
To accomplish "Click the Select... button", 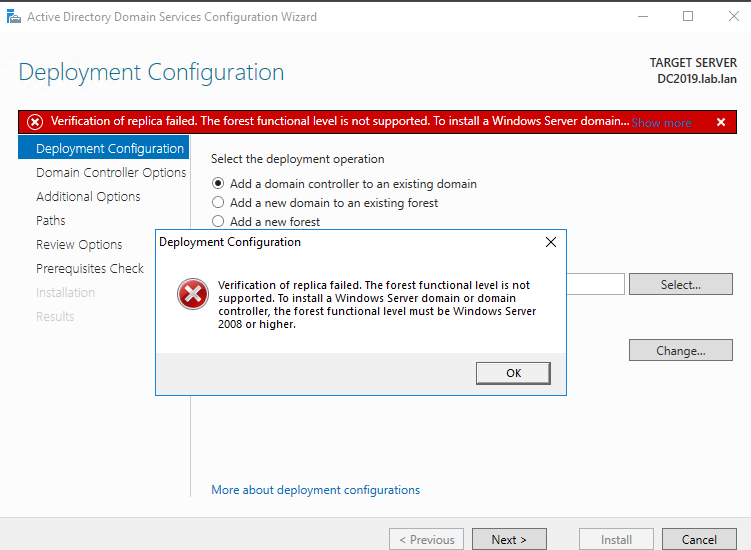I will tap(681, 285).
